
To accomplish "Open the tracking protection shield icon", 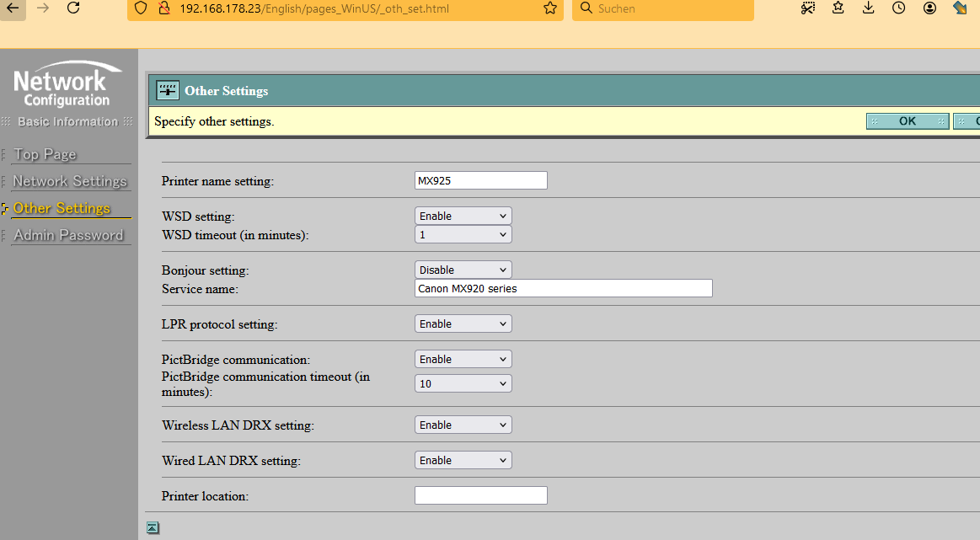I will (x=142, y=8).
